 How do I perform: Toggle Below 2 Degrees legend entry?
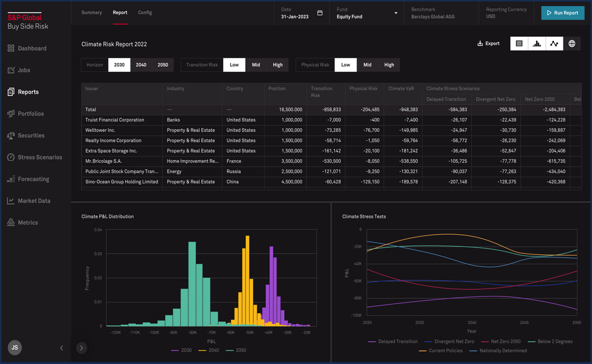point(550,341)
